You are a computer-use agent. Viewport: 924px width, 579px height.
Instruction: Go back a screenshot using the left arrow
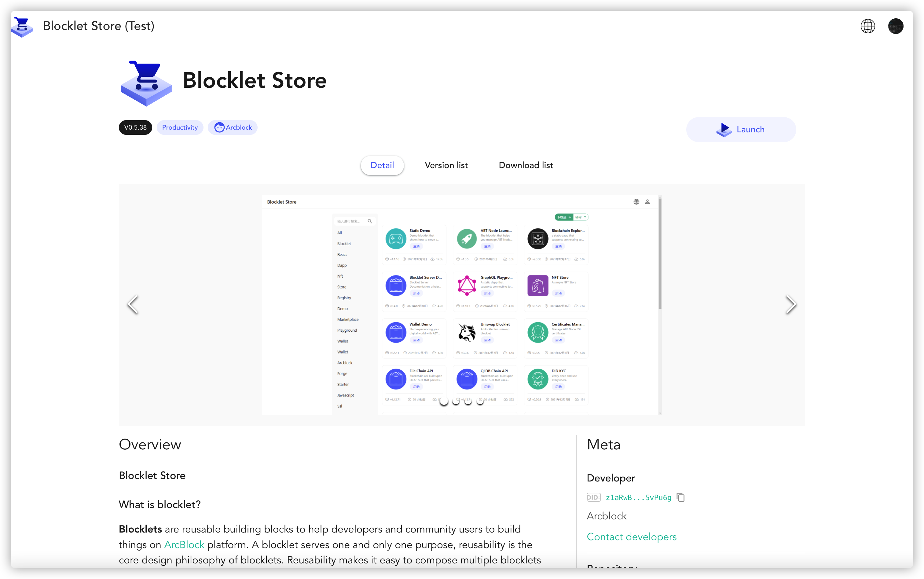(x=133, y=304)
